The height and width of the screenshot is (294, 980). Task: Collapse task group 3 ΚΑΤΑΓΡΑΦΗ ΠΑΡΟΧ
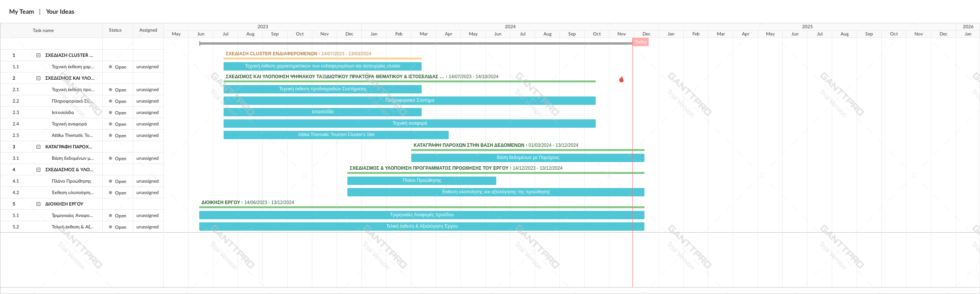click(38, 147)
